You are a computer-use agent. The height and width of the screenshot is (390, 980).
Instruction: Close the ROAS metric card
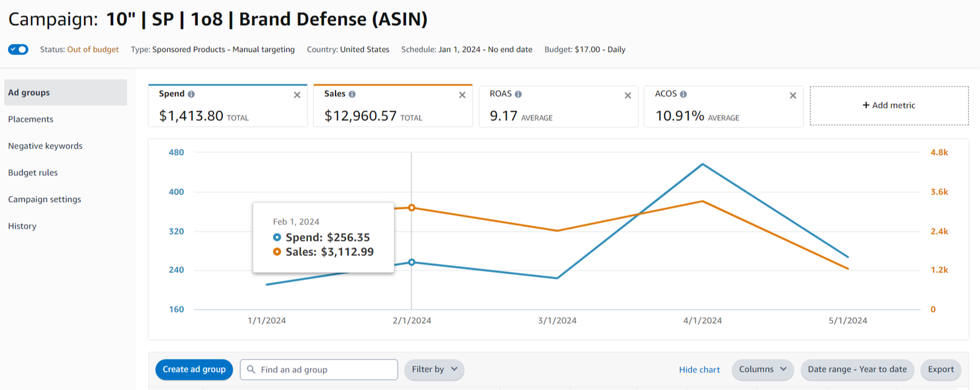[628, 96]
